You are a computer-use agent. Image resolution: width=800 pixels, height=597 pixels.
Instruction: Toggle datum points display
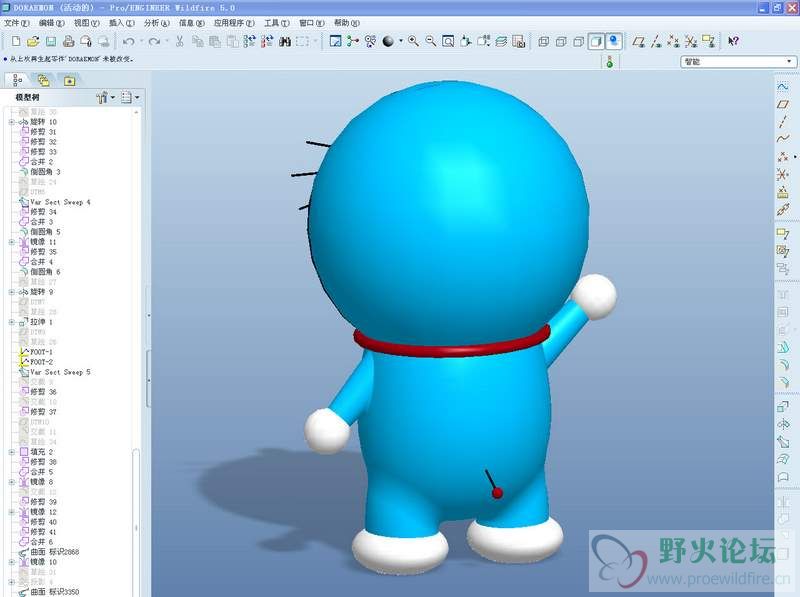(x=673, y=41)
